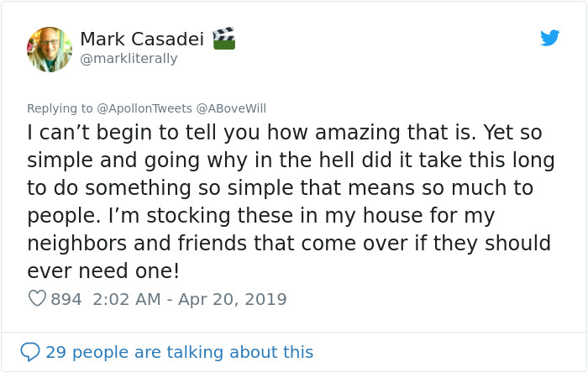This screenshot has width=588, height=373.
Task: Open the Mark Casadei display name link
Action: (x=141, y=39)
